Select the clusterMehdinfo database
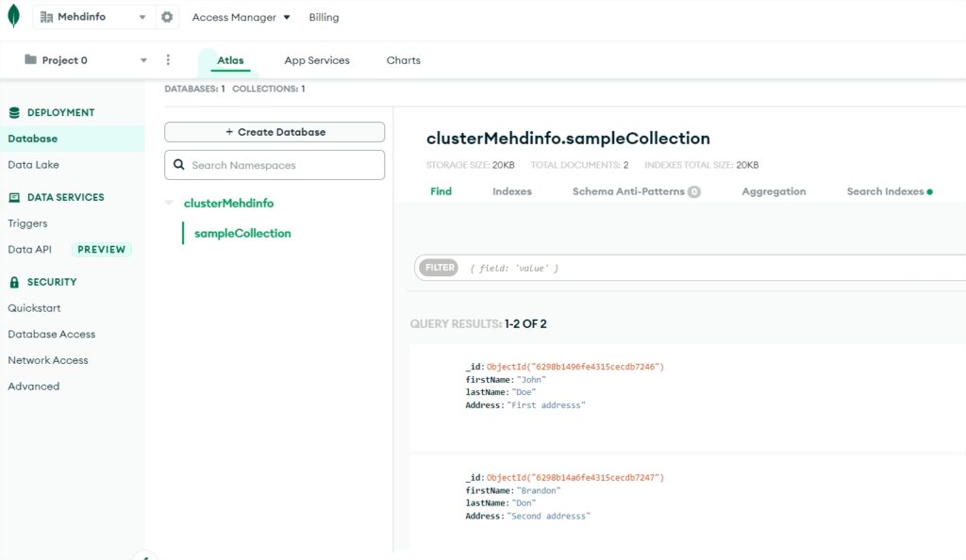This screenshot has height=560, width=966. point(228,203)
